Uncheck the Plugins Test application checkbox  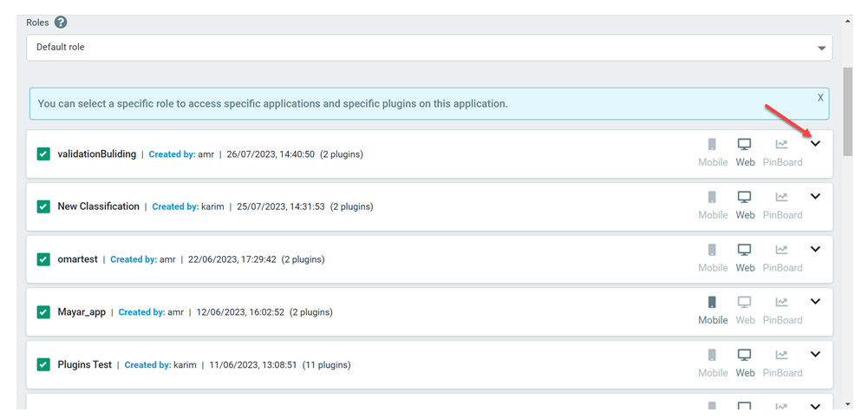tap(43, 364)
